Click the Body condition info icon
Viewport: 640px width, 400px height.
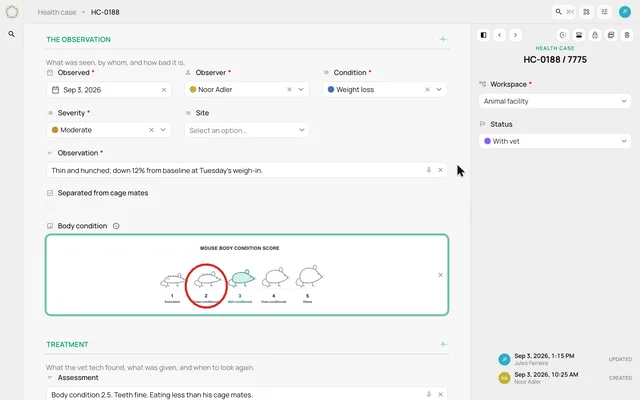pos(116,226)
